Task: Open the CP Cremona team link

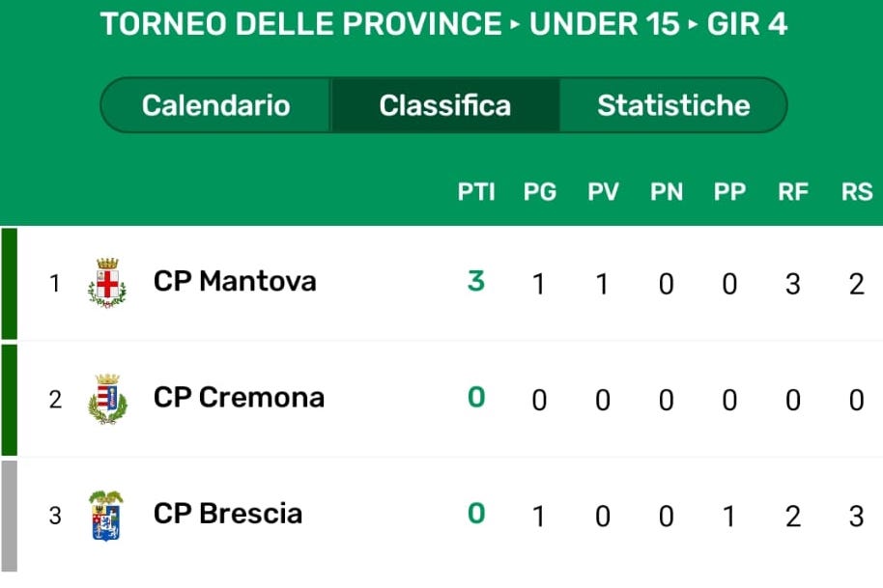Action: click(239, 398)
